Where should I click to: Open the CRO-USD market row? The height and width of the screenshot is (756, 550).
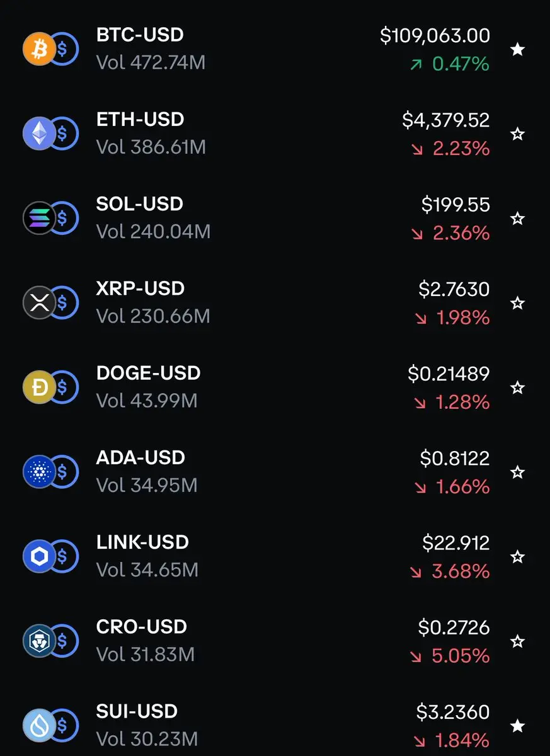tap(275, 641)
